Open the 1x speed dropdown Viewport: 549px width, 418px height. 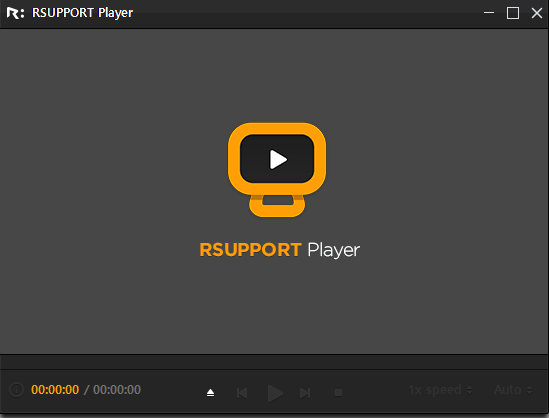click(440, 390)
